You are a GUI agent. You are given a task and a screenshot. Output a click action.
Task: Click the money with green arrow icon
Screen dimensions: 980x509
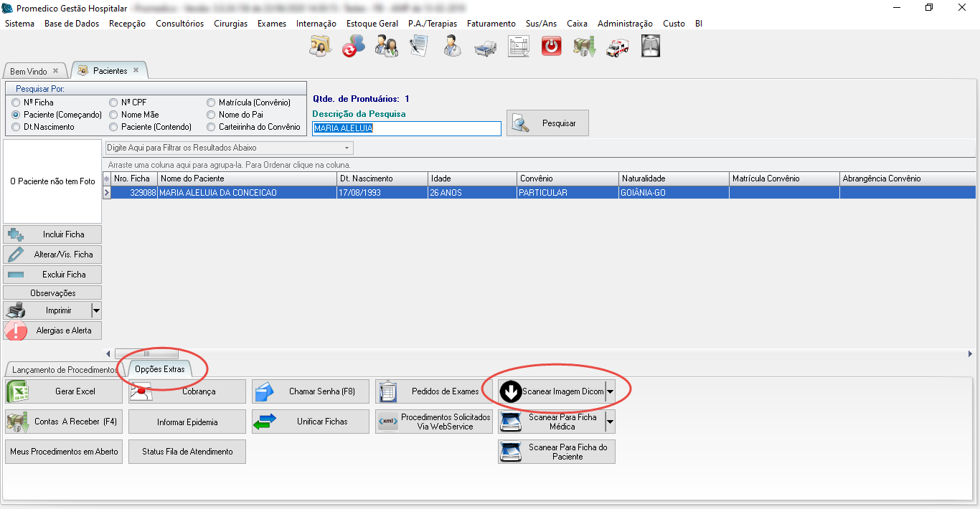[584, 47]
